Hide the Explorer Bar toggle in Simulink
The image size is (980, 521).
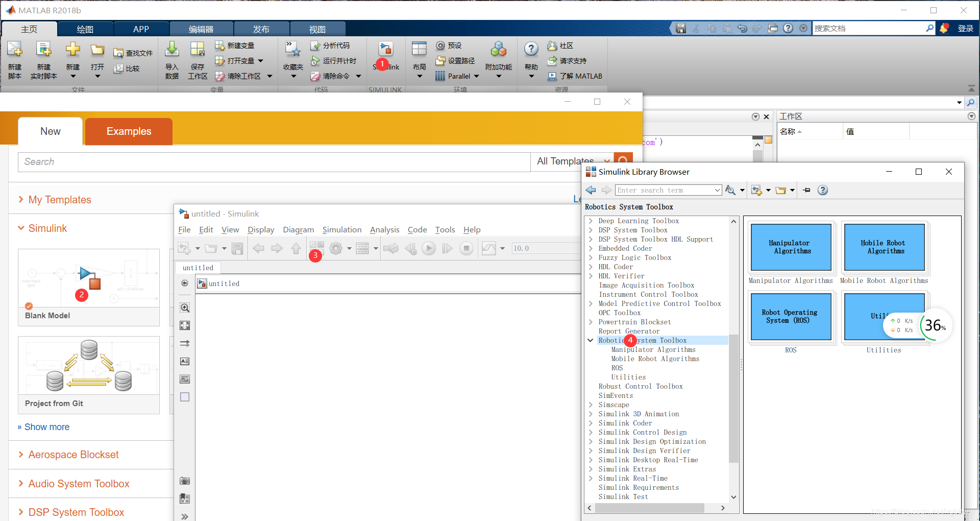pos(185,283)
